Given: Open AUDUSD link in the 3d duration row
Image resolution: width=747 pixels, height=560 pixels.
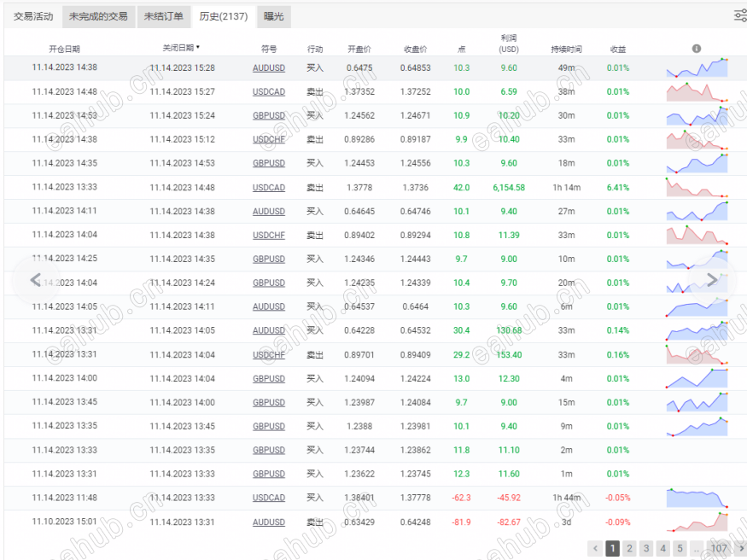Looking at the screenshot, I should click(x=269, y=522).
